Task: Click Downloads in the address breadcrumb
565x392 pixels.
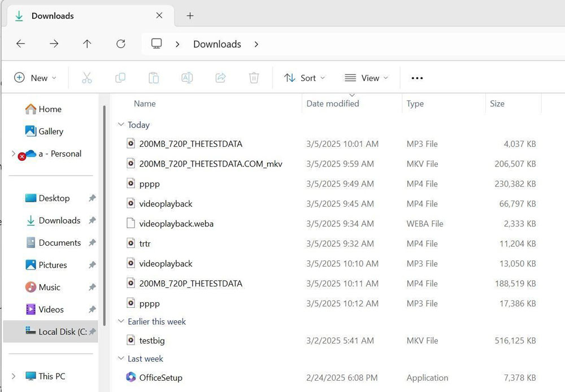Action: [218, 44]
